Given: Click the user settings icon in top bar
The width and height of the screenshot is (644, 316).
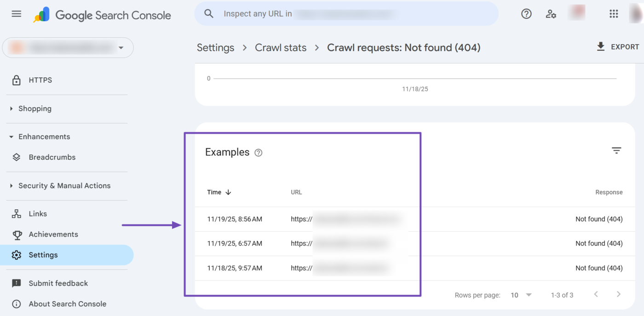Looking at the screenshot, I should click(x=551, y=14).
